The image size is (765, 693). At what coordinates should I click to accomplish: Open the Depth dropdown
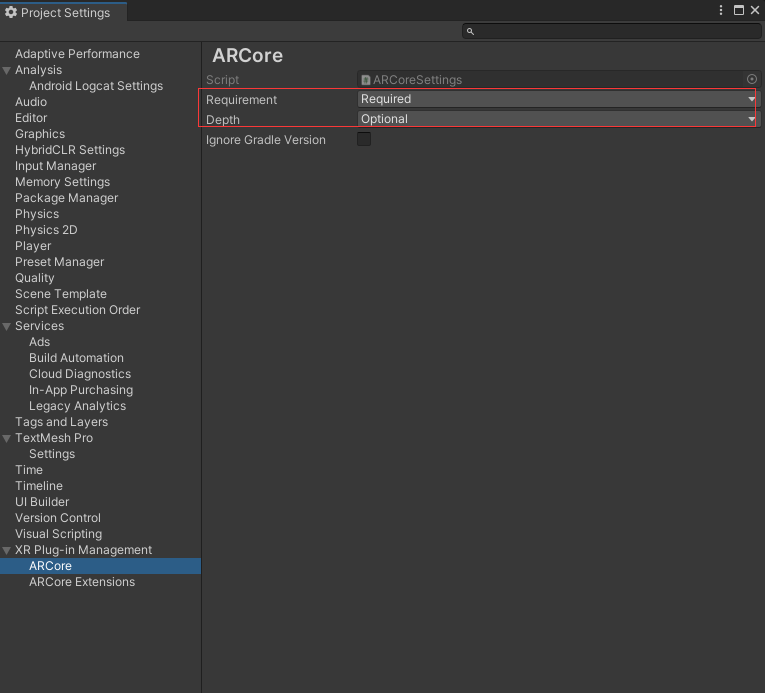558,119
